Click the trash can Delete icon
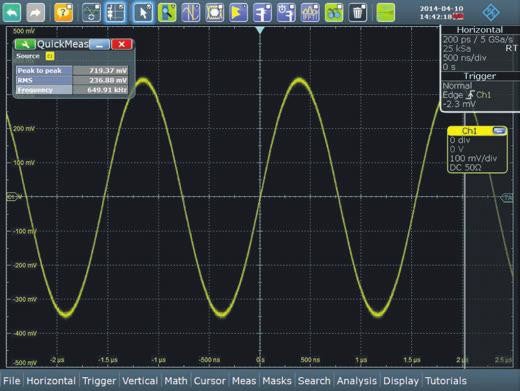The height and width of the screenshot is (391, 520). pyautogui.click(x=358, y=13)
